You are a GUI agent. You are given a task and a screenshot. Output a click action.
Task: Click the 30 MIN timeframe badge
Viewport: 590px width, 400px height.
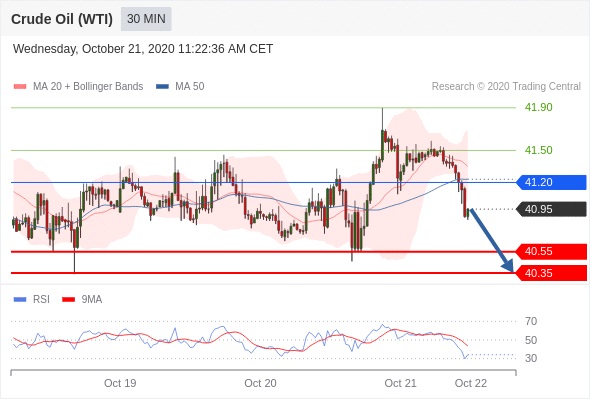[x=146, y=19]
